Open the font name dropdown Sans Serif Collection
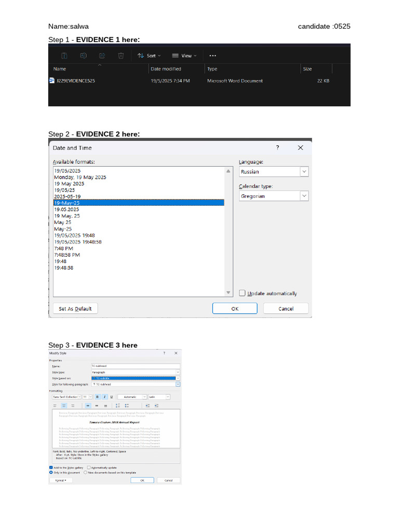The image size is (399, 532). point(79,396)
